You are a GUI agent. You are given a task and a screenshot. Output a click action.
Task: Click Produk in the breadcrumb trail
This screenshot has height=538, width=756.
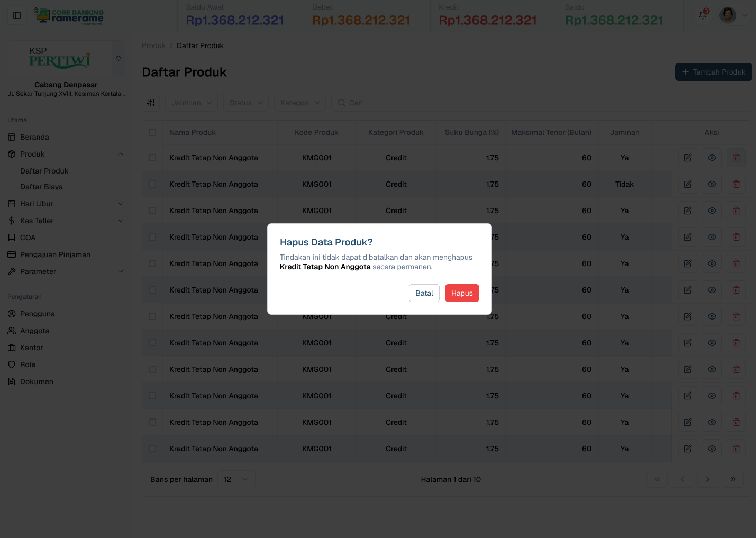153,45
